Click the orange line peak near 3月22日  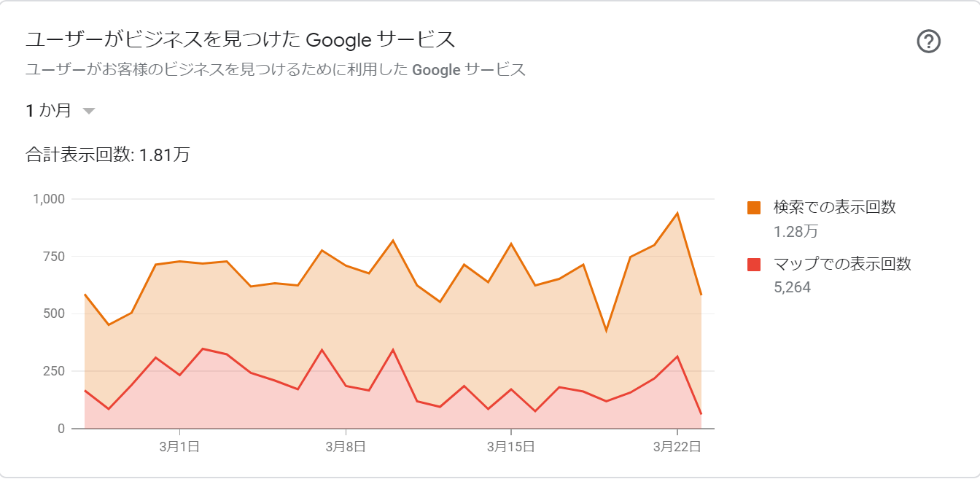[x=677, y=213]
